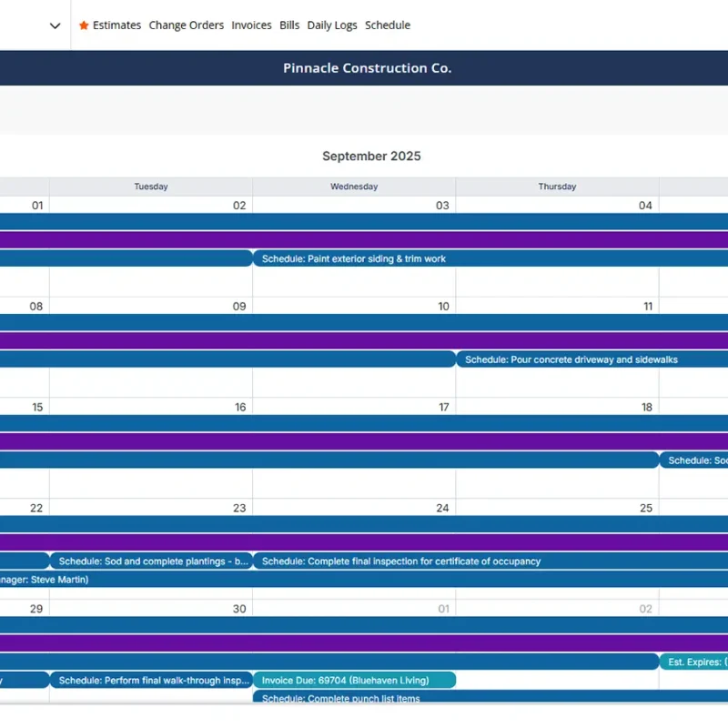Open the truncated Schedule: So event on Thursday 18
This screenshot has height=728, width=728.
pyautogui.click(x=693, y=460)
